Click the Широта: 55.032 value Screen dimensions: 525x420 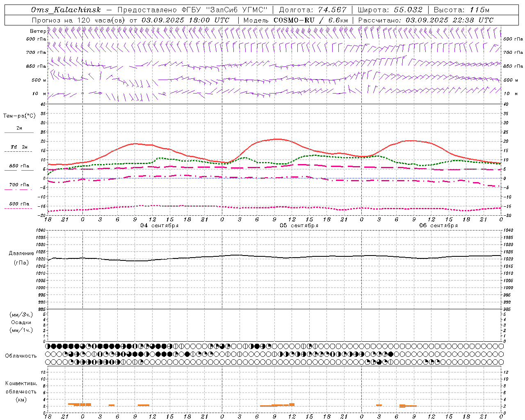click(x=390, y=10)
